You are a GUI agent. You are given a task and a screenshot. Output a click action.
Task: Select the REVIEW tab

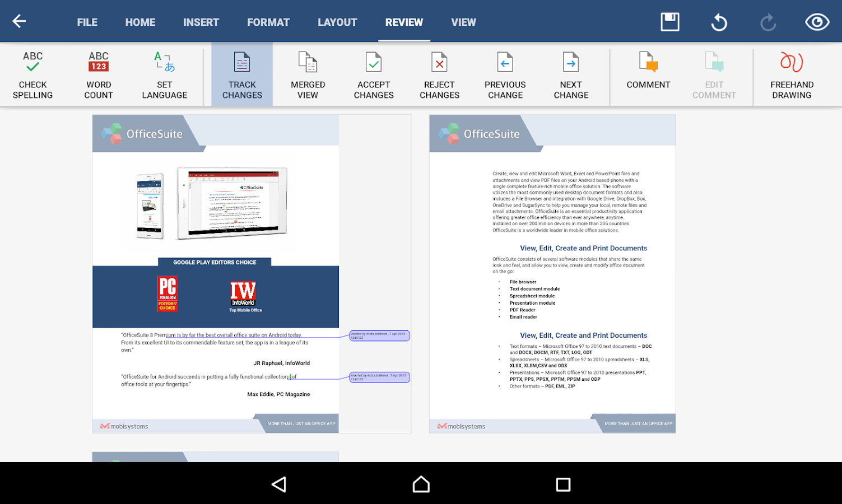click(x=404, y=22)
